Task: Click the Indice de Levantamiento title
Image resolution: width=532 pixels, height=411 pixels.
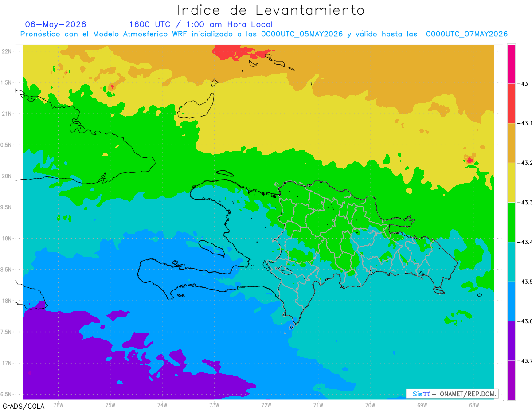Action: tap(271, 10)
